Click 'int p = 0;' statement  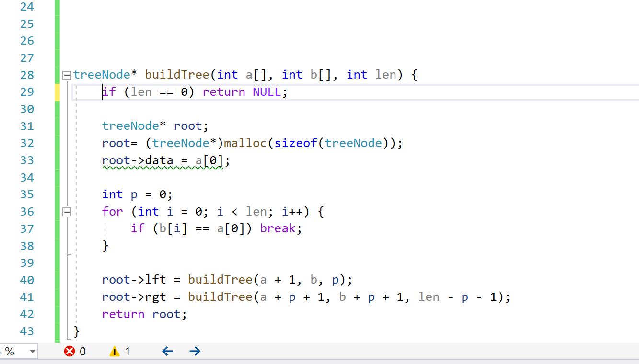point(137,194)
